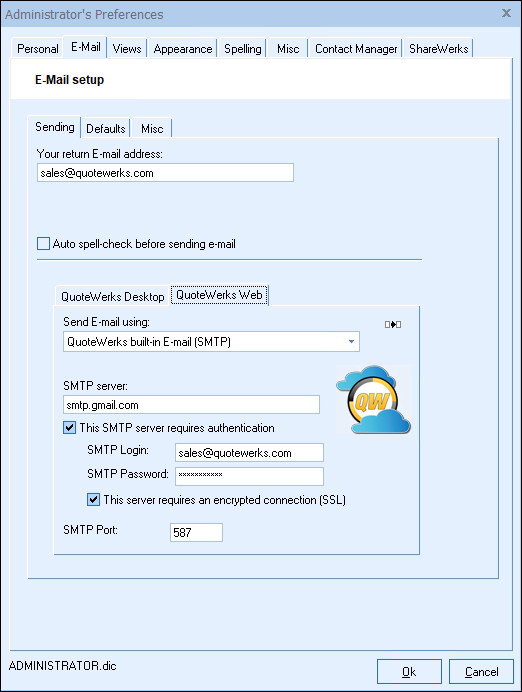Click the Ok button
Viewport: 522px width, 692px height.
click(x=409, y=672)
